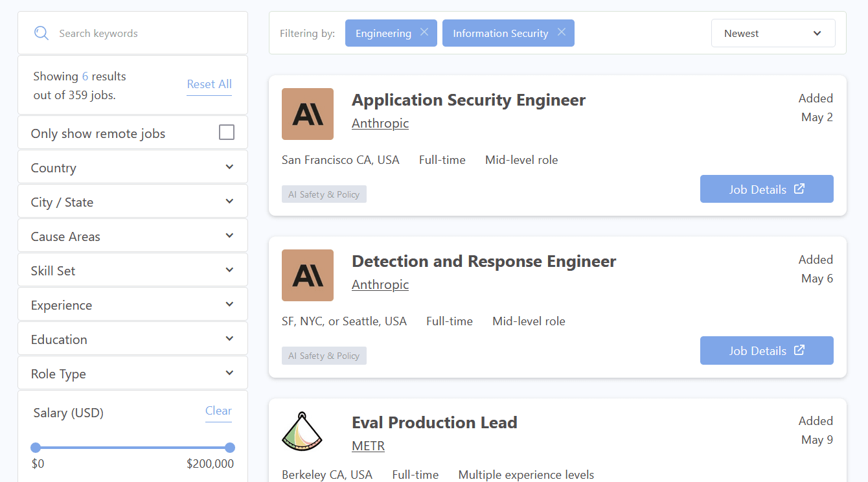Screen dimensions: 868x482
Task: Open the Newest sort dropdown
Action: click(773, 33)
